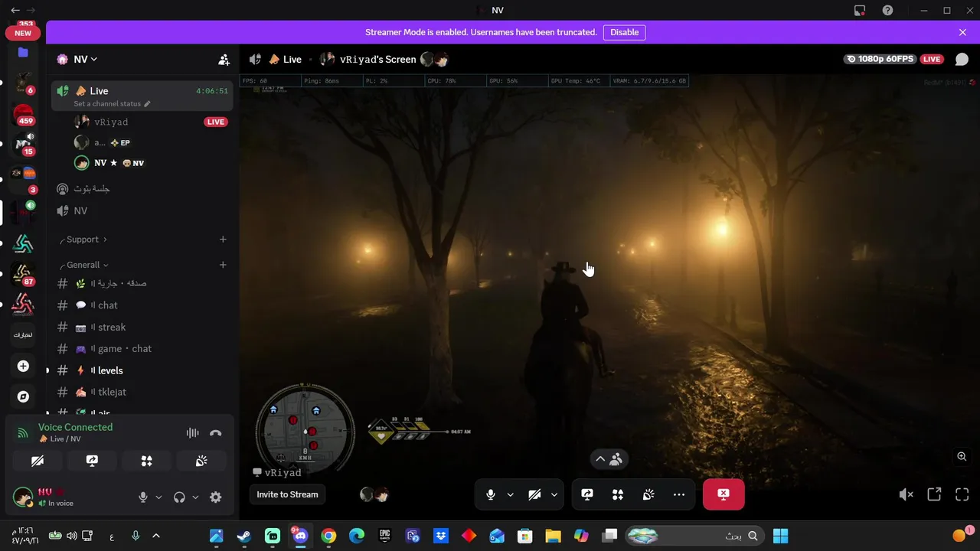
Task: Add a server plus button
Action: pyautogui.click(x=23, y=367)
